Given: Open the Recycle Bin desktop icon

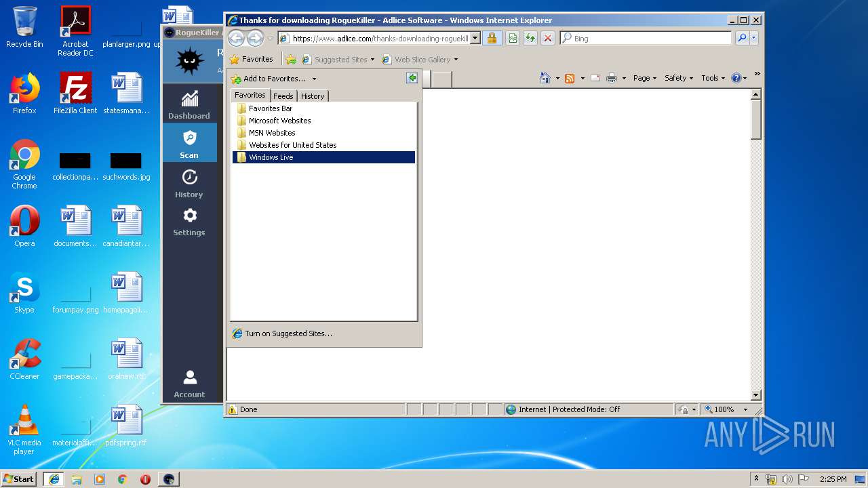Looking at the screenshot, I should click(24, 27).
